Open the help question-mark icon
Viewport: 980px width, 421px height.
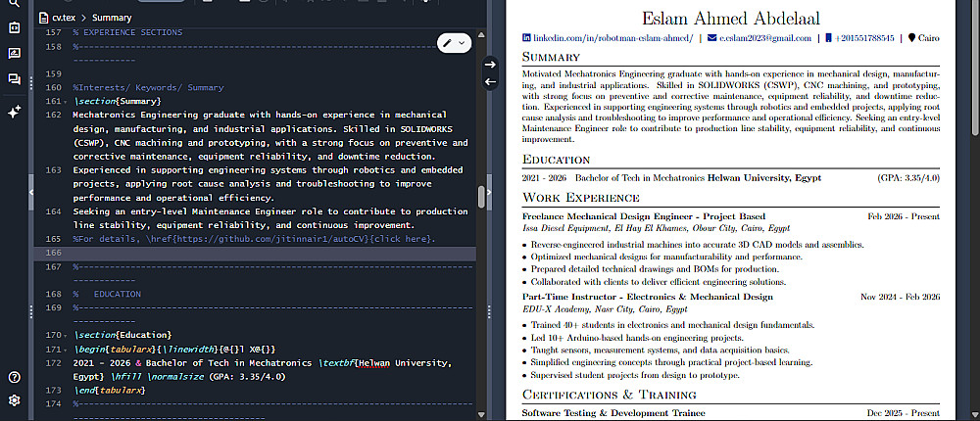coord(14,377)
